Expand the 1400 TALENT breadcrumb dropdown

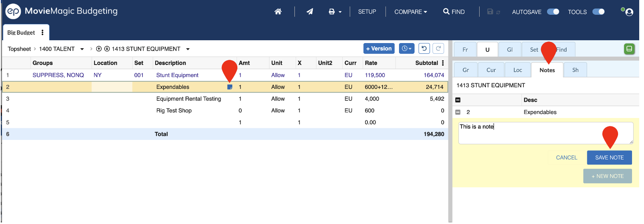click(x=82, y=49)
